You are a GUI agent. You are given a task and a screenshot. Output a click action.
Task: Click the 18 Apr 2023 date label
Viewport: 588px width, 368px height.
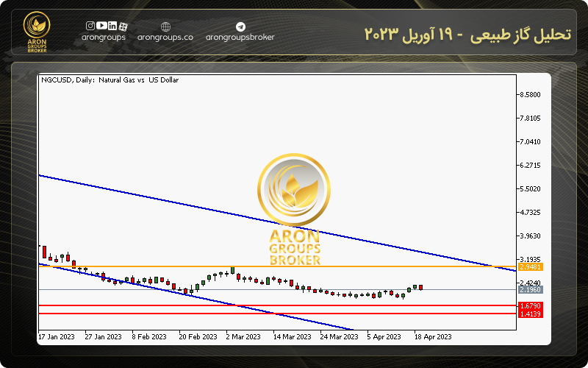click(x=433, y=337)
